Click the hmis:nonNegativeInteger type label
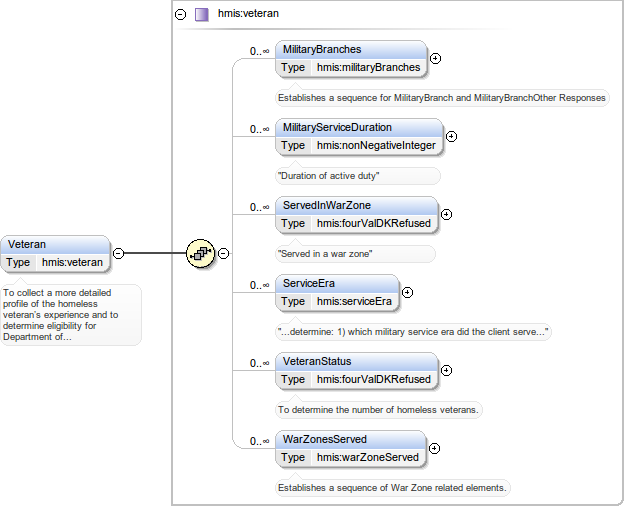Image resolution: width=625 pixels, height=507 pixels. tap(376, 145)
